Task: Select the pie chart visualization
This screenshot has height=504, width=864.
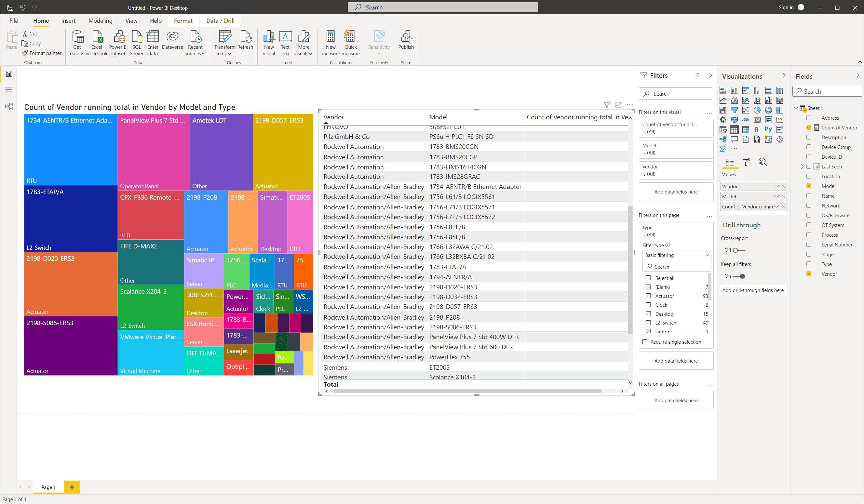Action: [x=757, y=110]
